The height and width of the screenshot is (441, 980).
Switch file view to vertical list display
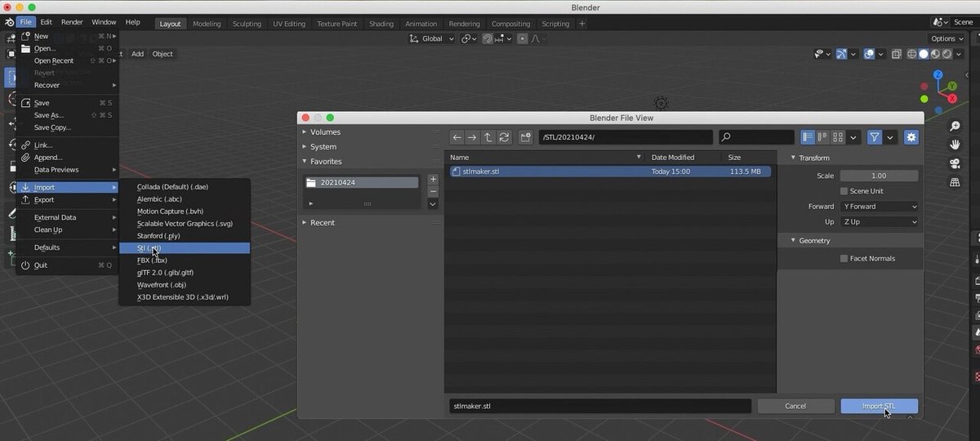click(808, 137)
